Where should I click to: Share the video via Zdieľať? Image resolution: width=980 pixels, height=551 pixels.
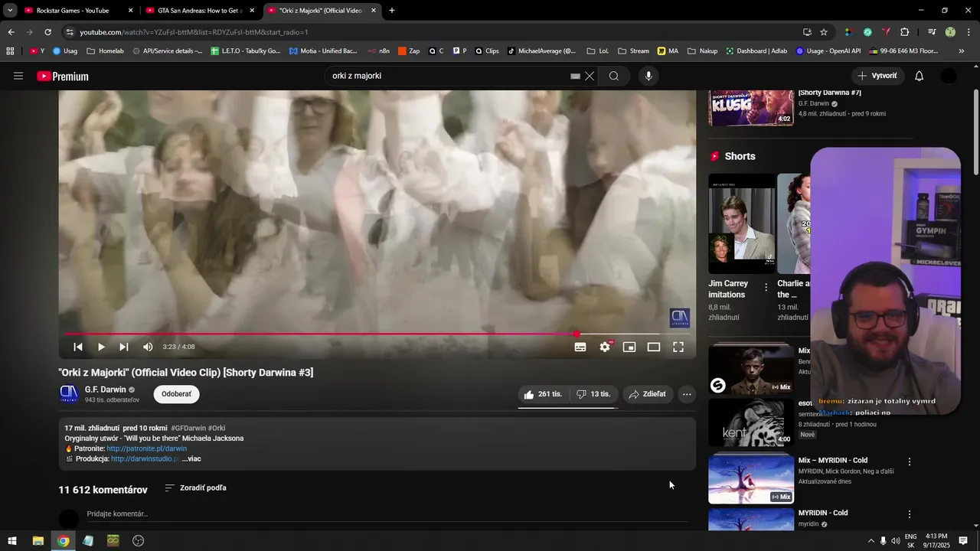click(648, 394)
